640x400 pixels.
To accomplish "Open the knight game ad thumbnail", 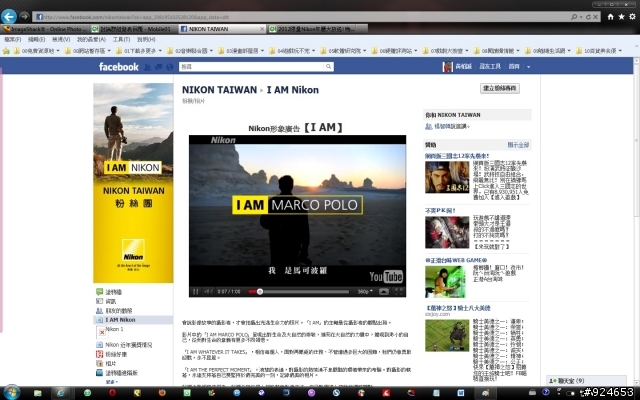I will click(x=447, y=336).
